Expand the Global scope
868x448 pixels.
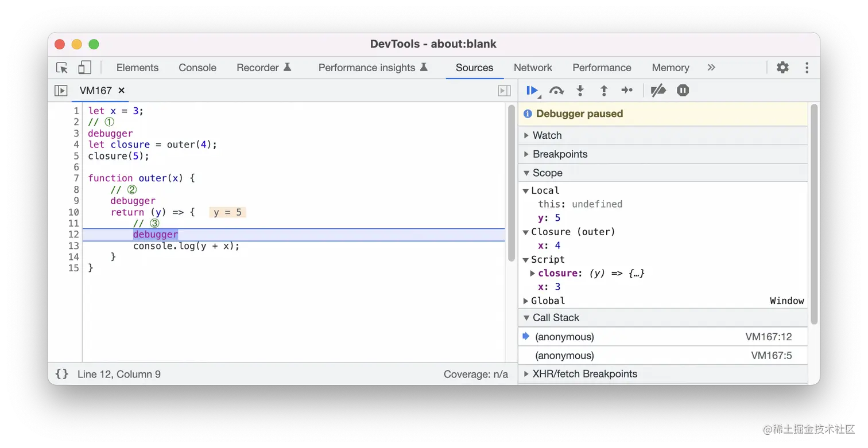point(525,301)
